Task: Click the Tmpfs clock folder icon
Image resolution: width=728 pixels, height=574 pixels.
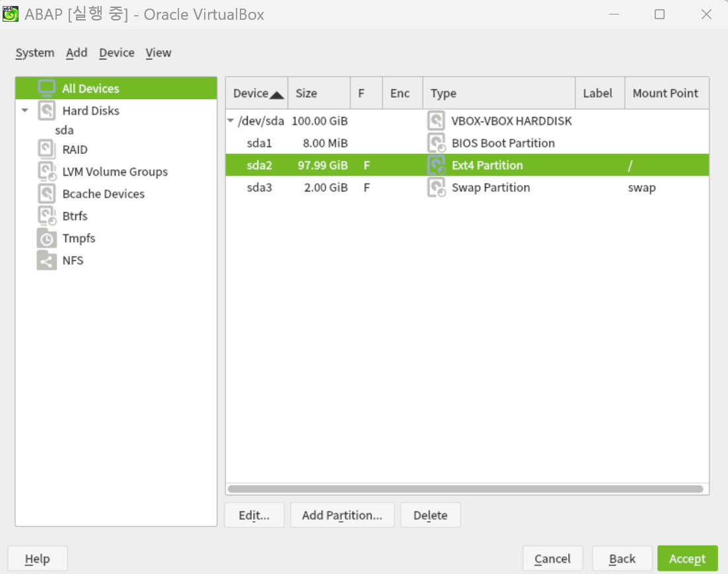Action: pyautogui.click(x=47, y=238)
